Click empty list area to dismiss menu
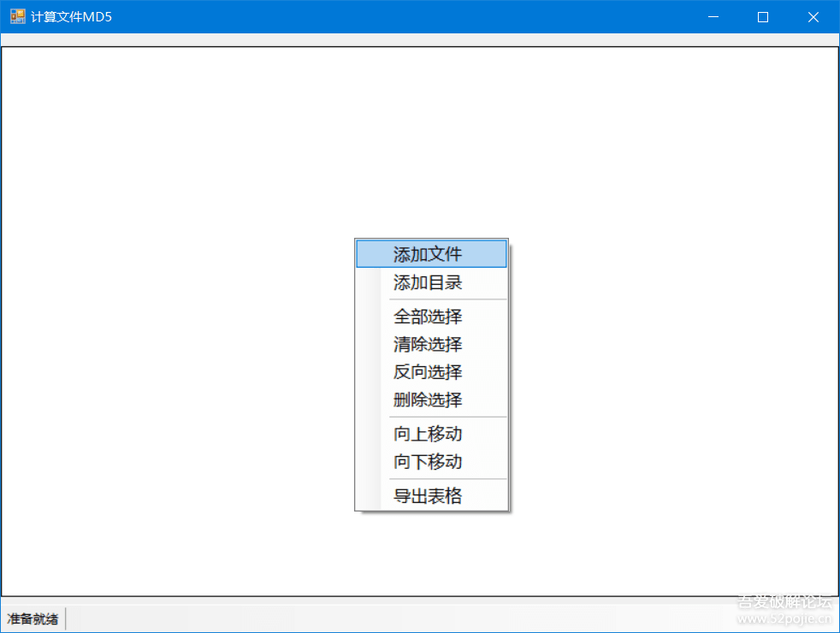 171,257
